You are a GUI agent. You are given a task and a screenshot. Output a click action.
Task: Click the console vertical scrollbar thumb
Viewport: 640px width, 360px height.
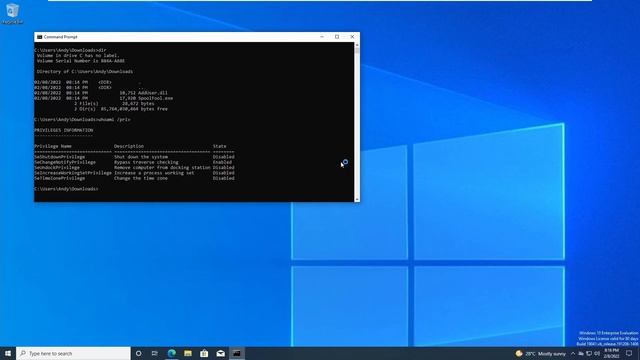coord(357,51)
